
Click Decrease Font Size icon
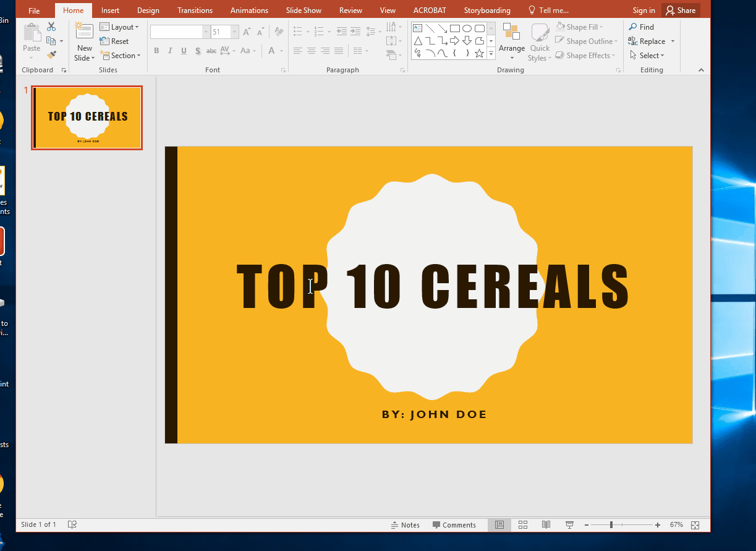click(x=261, y=32)
